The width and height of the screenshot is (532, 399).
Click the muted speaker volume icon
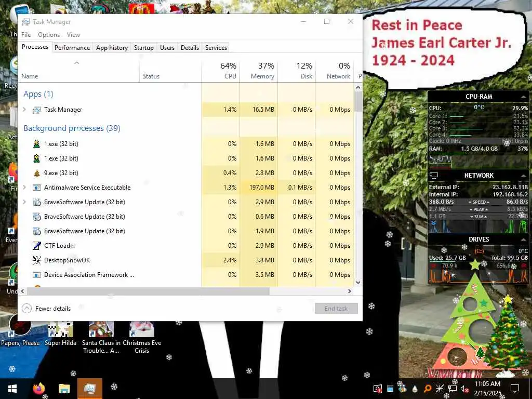(464, 389)
